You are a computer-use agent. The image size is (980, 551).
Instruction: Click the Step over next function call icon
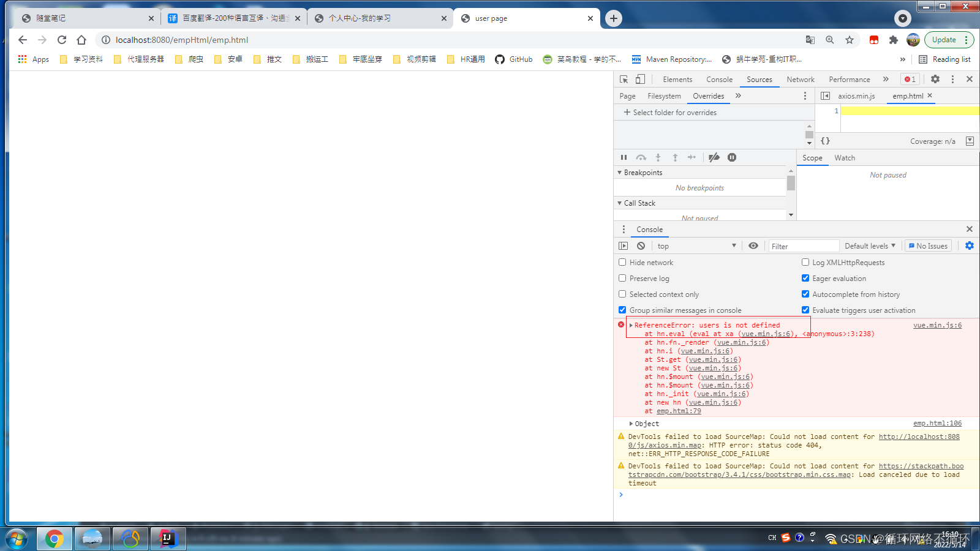click(x=641, y=157)
